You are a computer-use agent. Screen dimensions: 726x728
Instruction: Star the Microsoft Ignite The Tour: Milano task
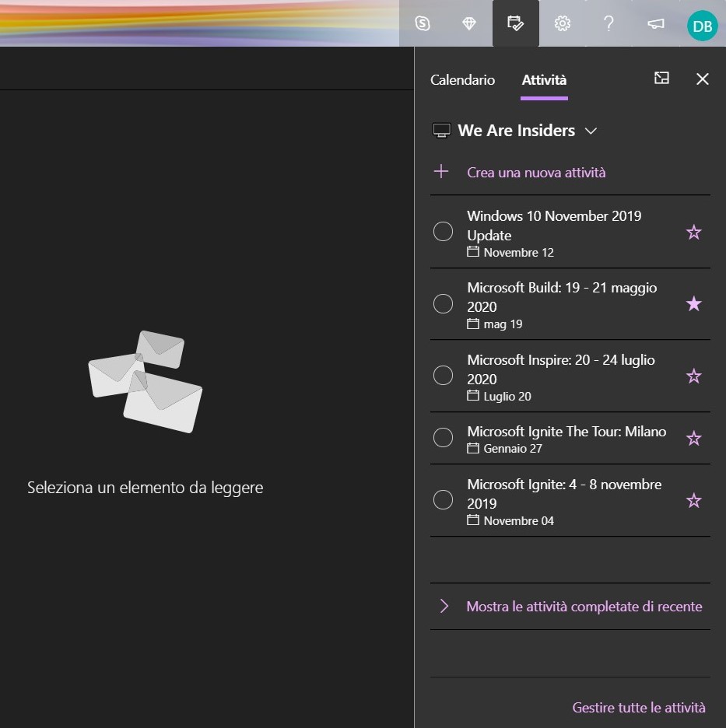point(693,438)
